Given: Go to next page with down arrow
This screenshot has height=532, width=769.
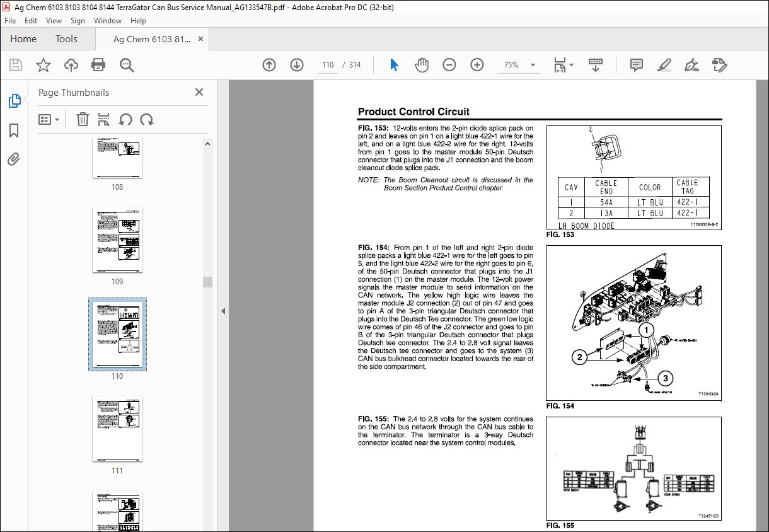Looking at the screenshot, I should (x=297, y=65).
